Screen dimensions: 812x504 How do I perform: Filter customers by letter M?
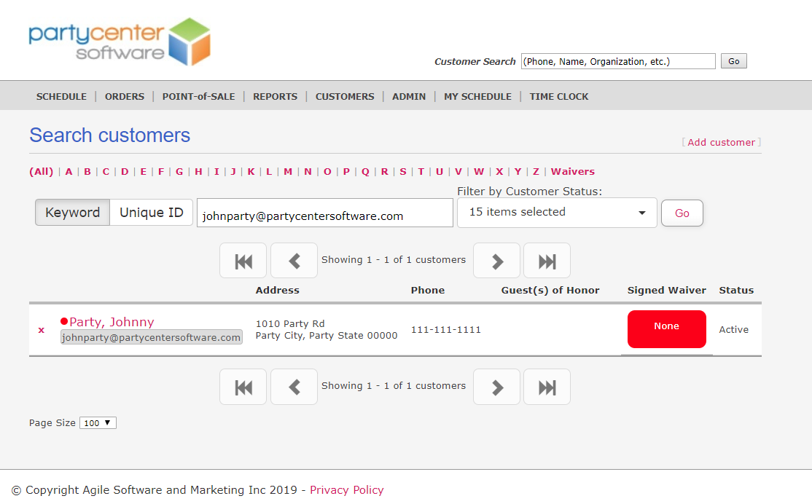point(288,171)
